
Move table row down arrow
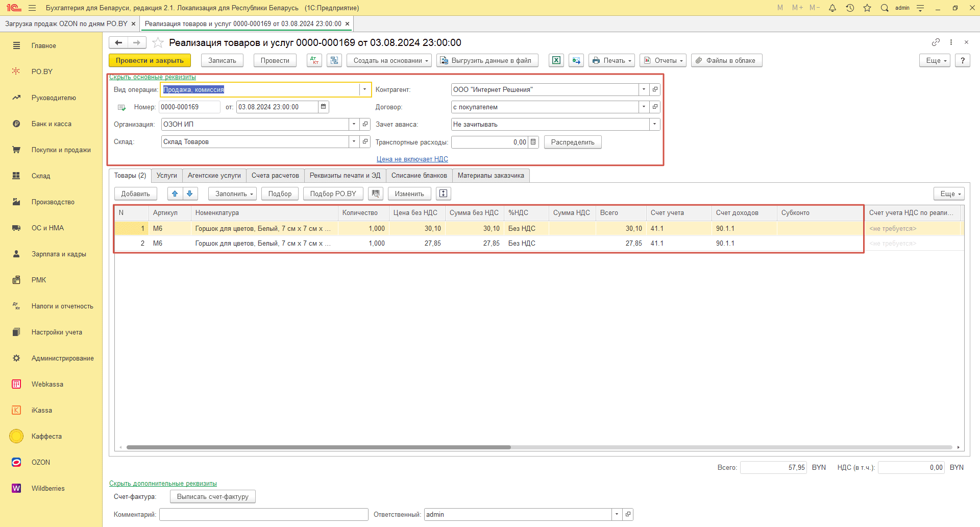190,194
